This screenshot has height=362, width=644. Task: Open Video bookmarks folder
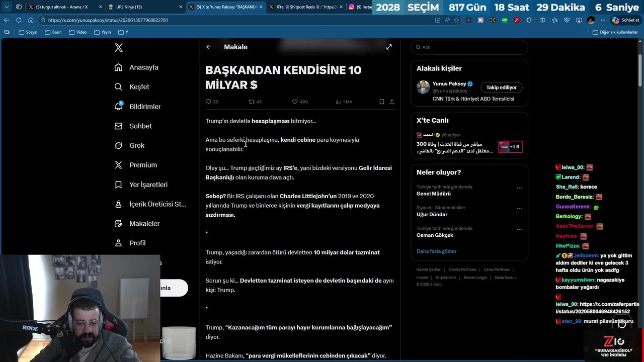[78, 32]
